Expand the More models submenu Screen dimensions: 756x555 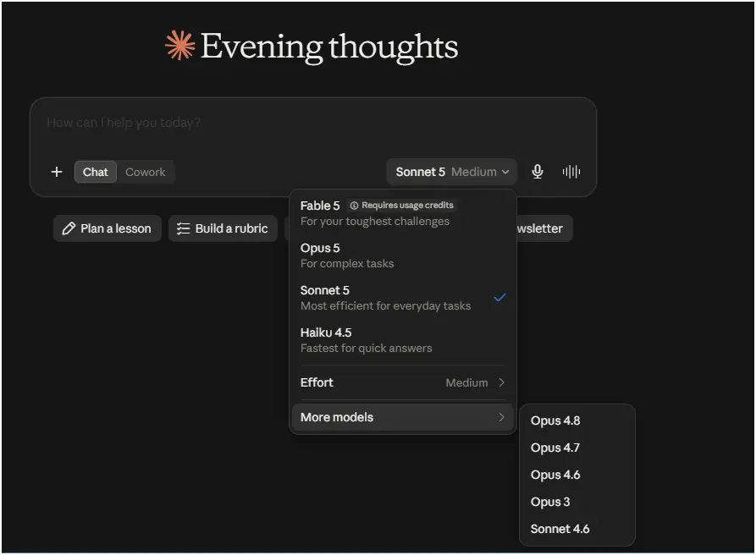click(x=403, y=417)
